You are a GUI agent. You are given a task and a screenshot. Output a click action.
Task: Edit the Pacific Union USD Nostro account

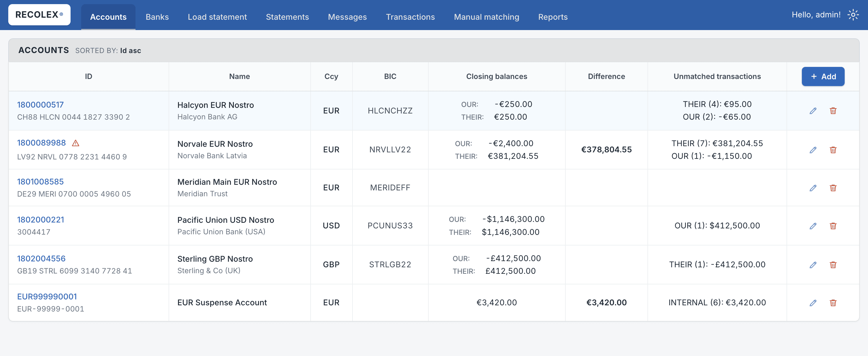pos(813,226)
